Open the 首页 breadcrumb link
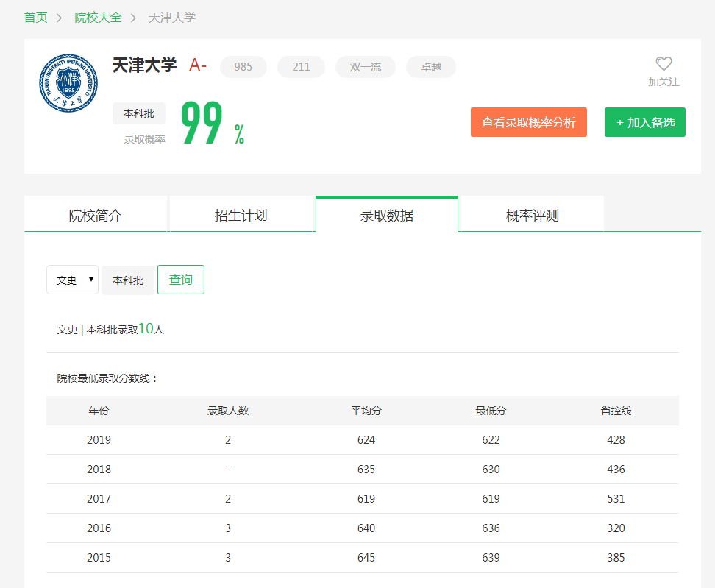 point(35,18)
